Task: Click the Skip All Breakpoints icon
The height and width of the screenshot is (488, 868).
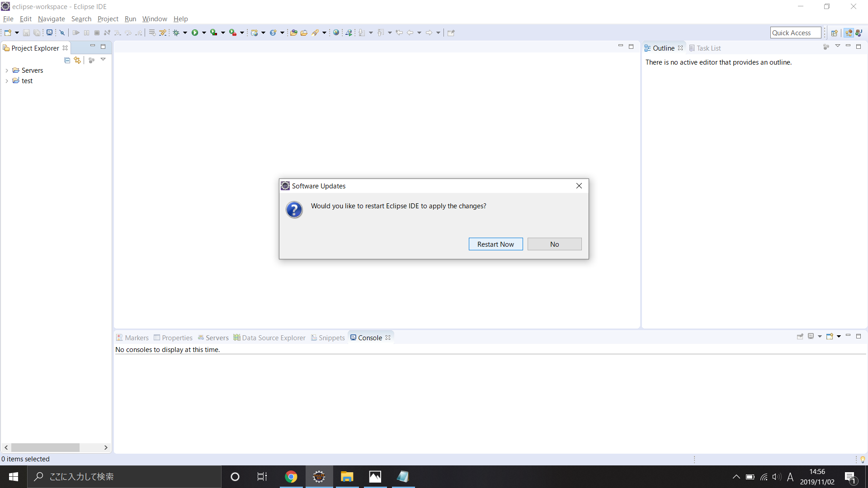Action: pos(62,33)
